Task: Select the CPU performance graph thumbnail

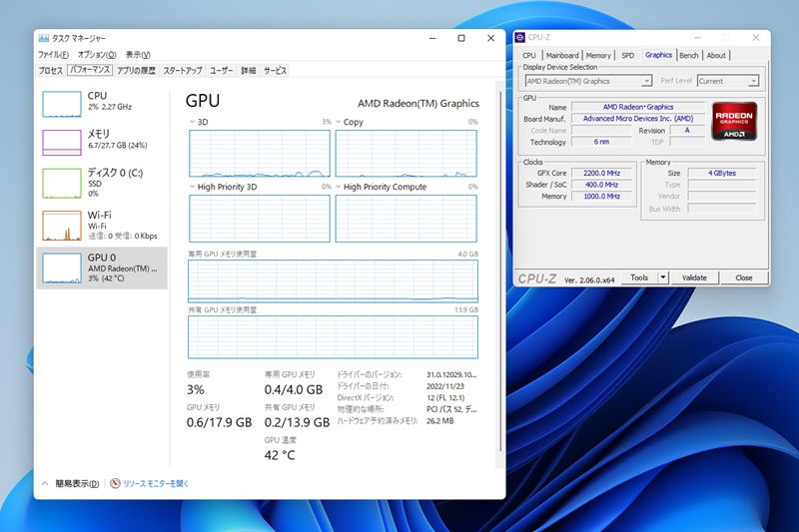Action: [x=62, y=102]
